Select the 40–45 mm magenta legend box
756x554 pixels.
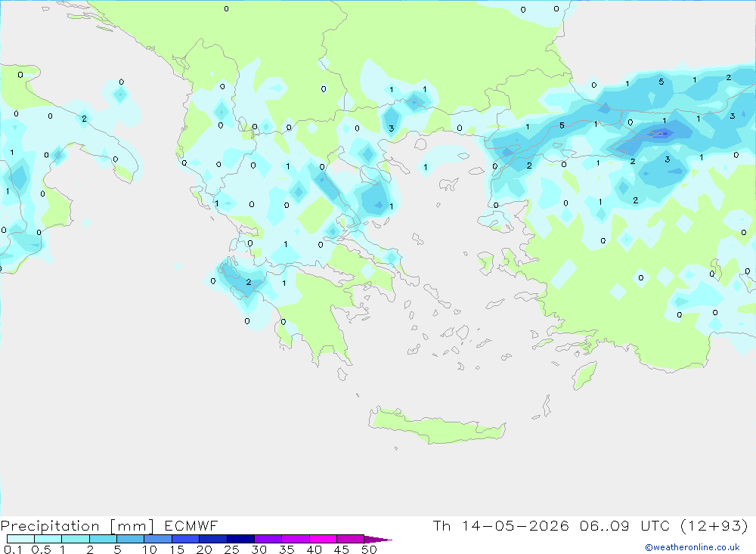point(323,539)
